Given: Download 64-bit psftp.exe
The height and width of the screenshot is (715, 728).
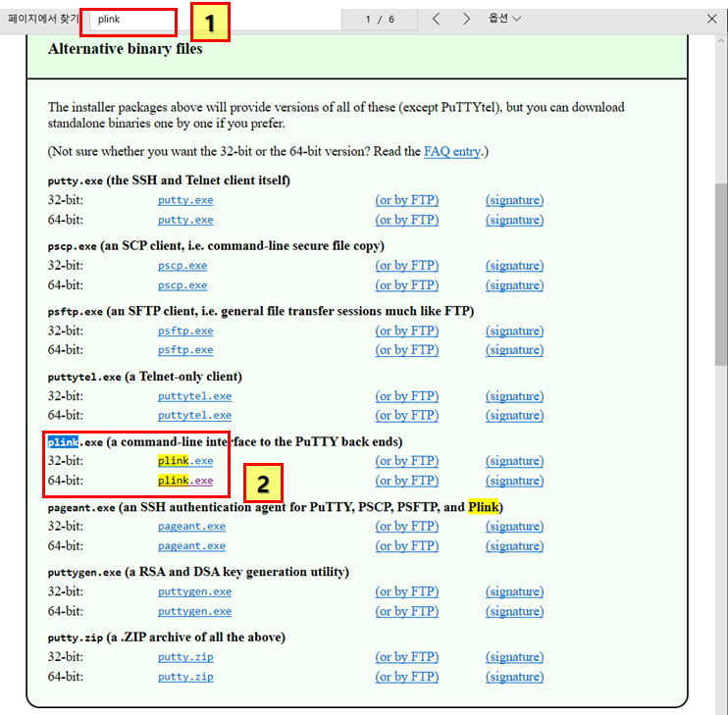Looking at the screenshot, I should click(185, 350).
